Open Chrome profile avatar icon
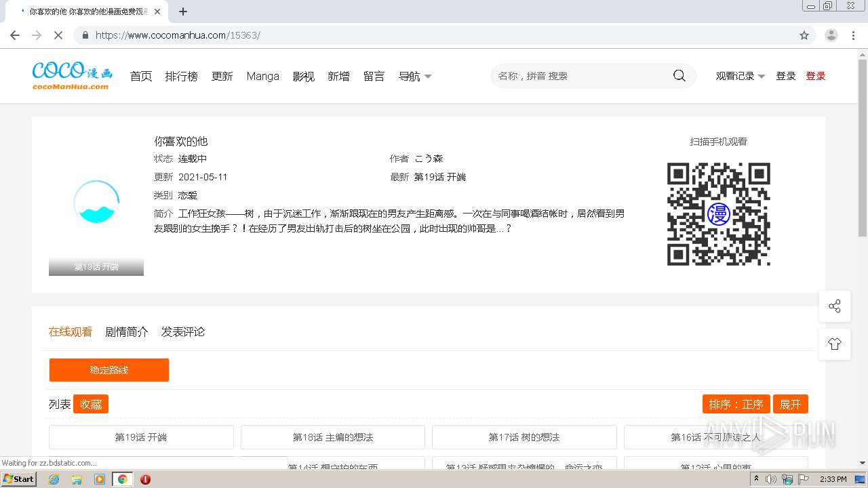The image size is (868, 488). click(x=831, y=35)
